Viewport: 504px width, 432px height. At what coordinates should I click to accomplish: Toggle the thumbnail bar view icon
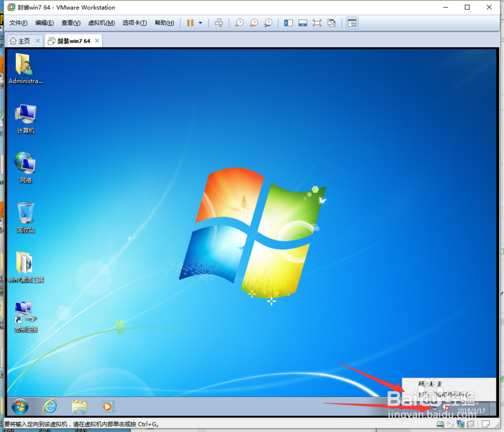tap(302, 23)
